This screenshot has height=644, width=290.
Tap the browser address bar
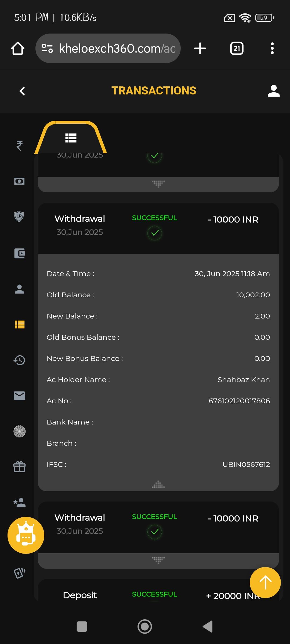(x=108, y=49)
